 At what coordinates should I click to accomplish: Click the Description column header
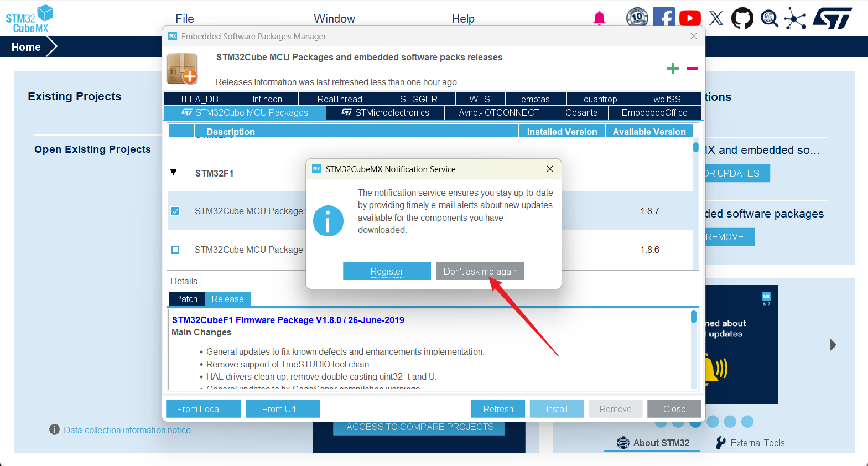(x=356, y=131)
